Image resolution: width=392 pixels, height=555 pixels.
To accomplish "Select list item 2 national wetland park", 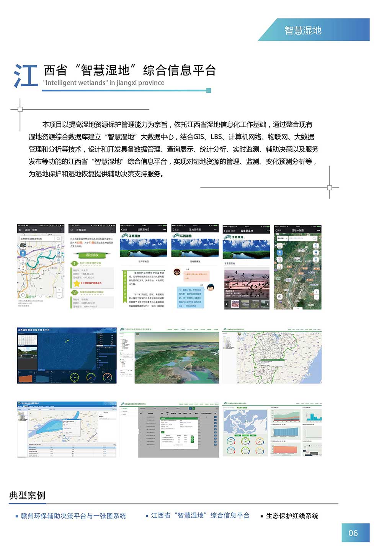I will pyautogui.click(x=87, y=292).
